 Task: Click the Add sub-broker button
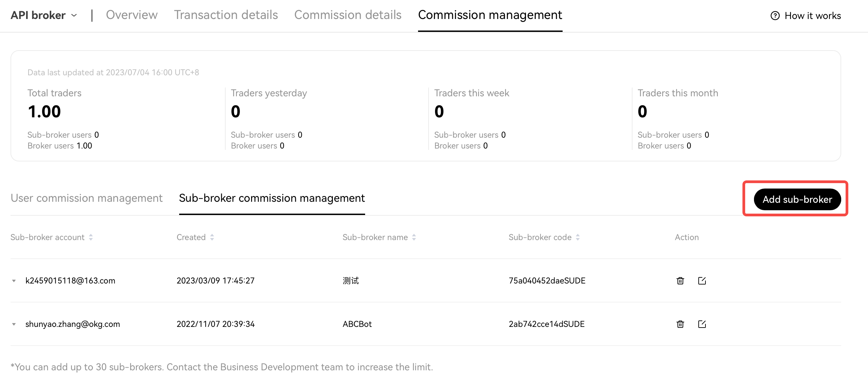(797, 199)
